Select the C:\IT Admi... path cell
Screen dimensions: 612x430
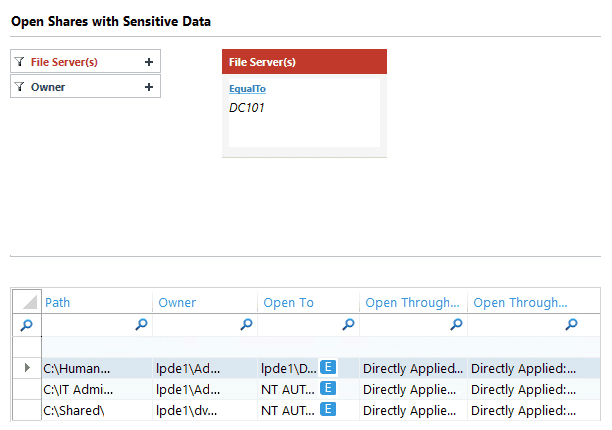click(97, 389)
